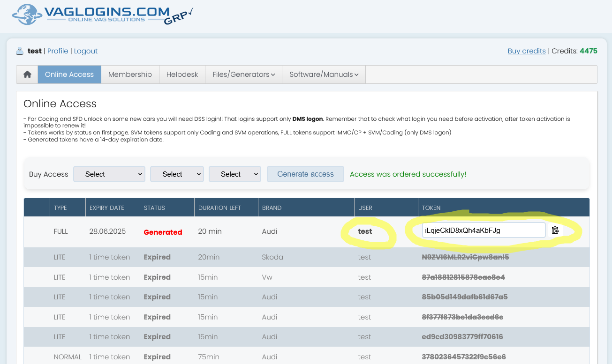Click the red Generated status text
612x364 pixels.
163,232
